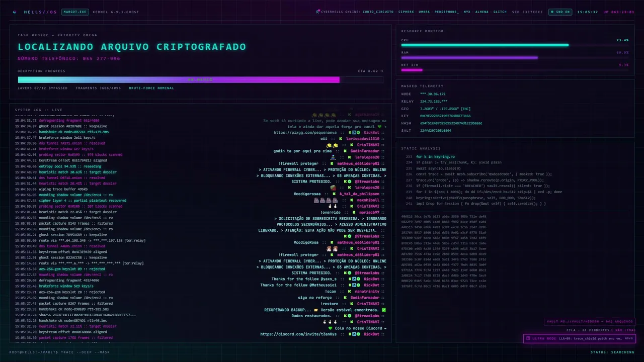
Task: Click username GodinFarmador on godin ta por aqui message
Action: coord(364,151)
